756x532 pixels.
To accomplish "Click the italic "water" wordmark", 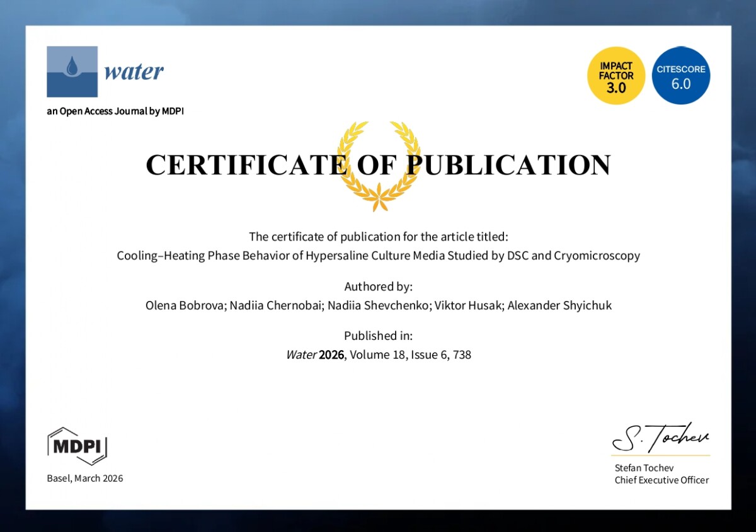I will click(134, 72).
